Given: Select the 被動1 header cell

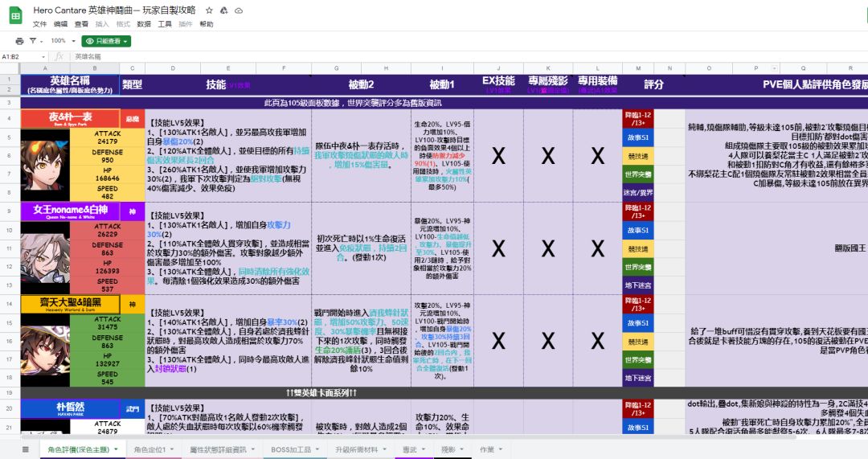Looking at the screenshot, I should coord(442,84).
